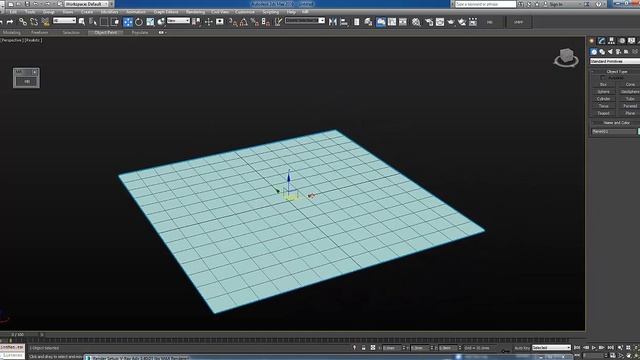640x360 pixels.
Task: Open the selection filter dropdown
Action: click(64, 20)
